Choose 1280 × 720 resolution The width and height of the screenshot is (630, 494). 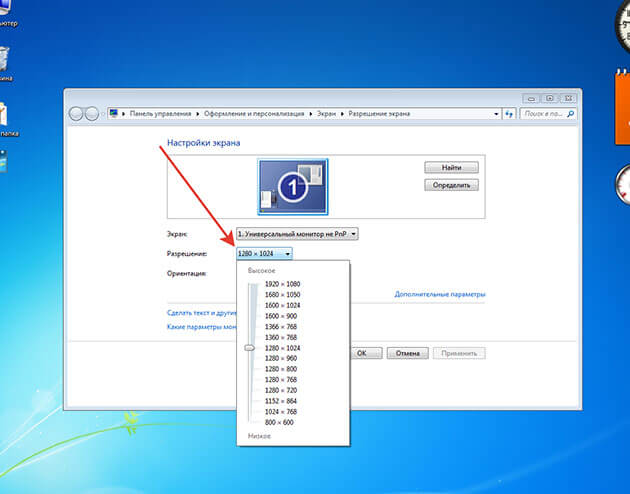click(280, 390)
